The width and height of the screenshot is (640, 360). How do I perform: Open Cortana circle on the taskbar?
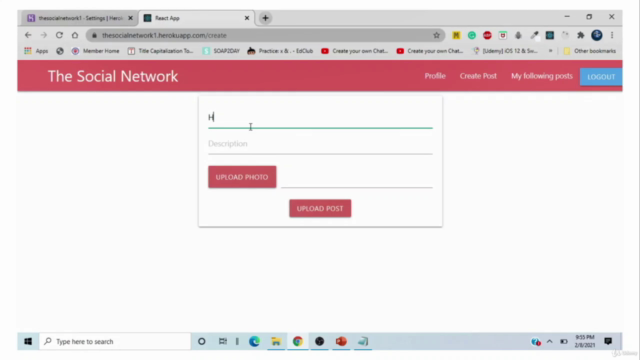(x=202, y=341)
